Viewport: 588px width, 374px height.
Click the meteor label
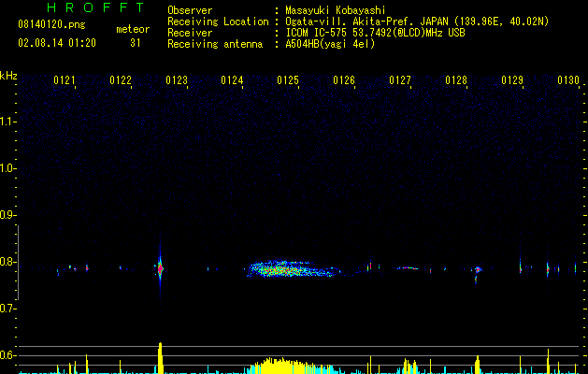click(133, 29)
